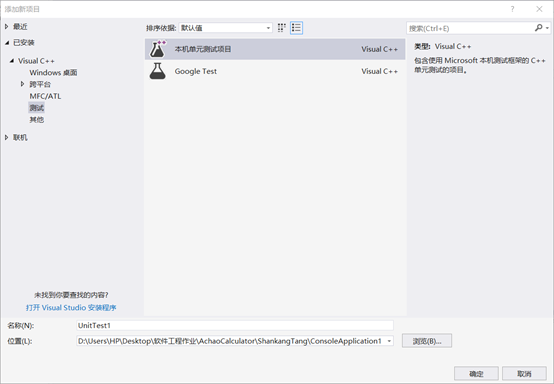Collapse the Visual C++ tree node
Screen dimensions: 554x384
coord(12,61)
